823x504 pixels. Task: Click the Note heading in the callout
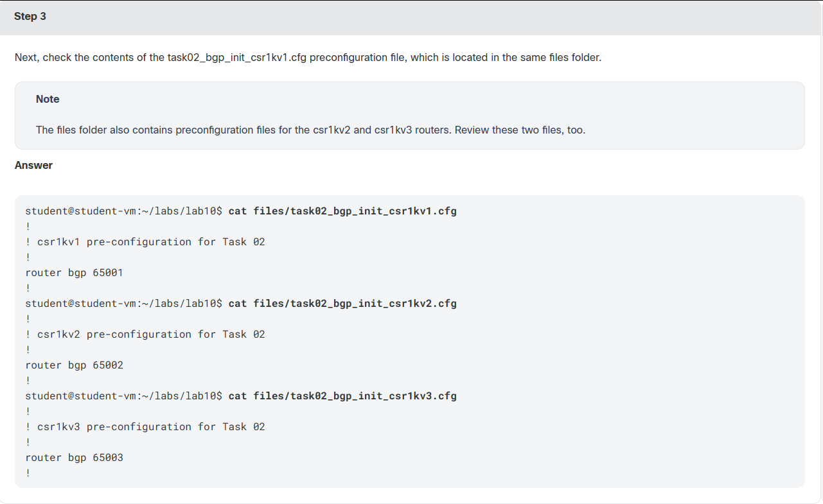coord(48,99)
